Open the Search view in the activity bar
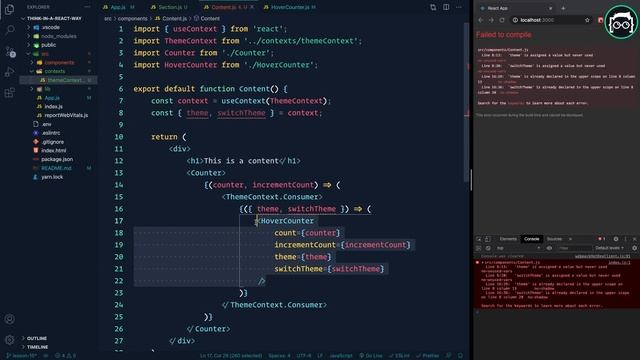 click(10, 30)
